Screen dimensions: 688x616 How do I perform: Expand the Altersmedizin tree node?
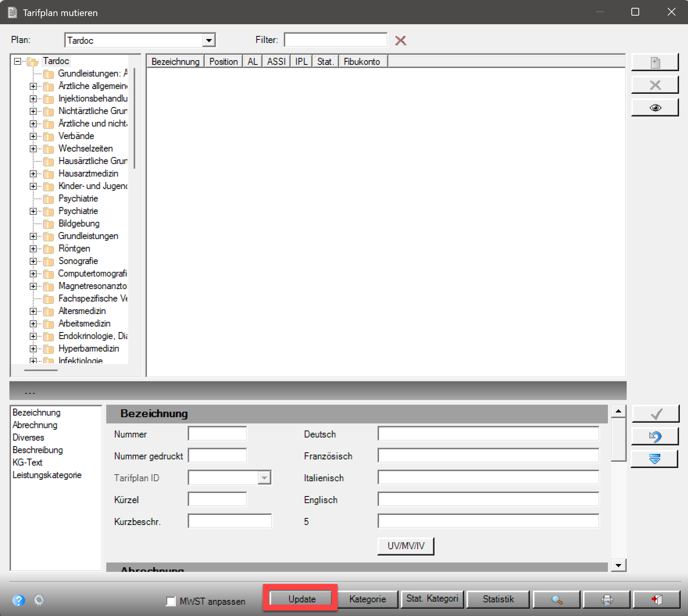33,311
